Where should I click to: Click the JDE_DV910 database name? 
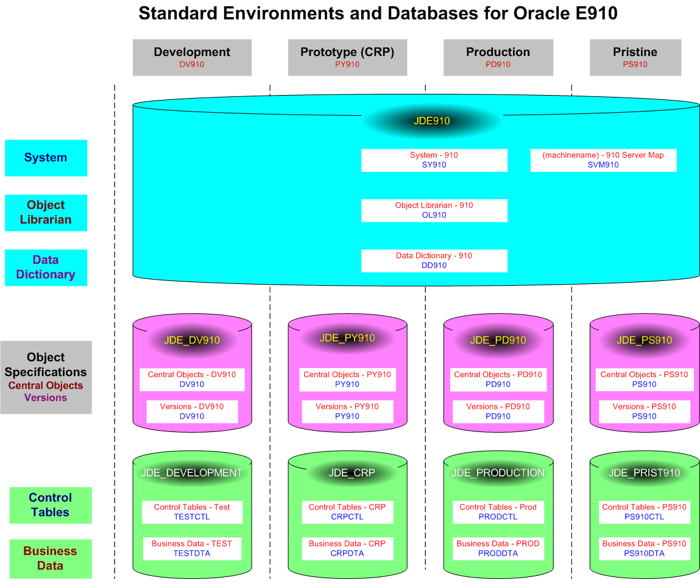pyautogui.click(x=192, y=340)
